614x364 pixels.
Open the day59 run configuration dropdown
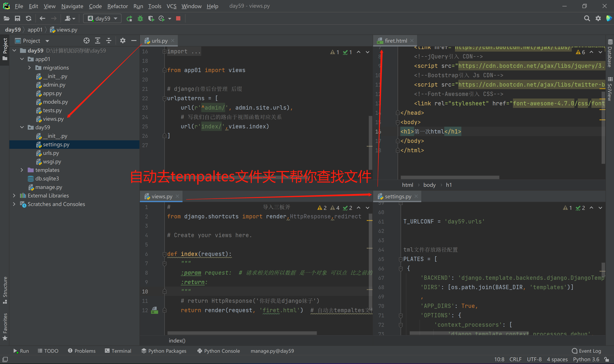click(102, 18)
